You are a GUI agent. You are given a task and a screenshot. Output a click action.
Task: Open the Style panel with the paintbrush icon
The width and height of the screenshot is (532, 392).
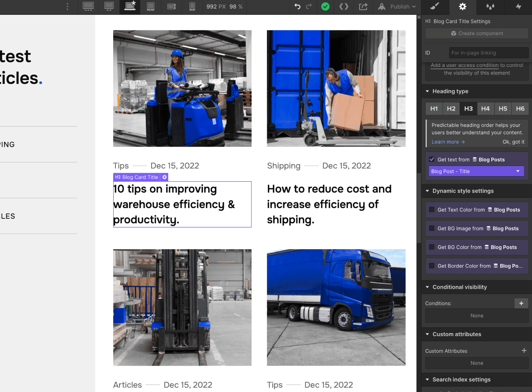434,6
